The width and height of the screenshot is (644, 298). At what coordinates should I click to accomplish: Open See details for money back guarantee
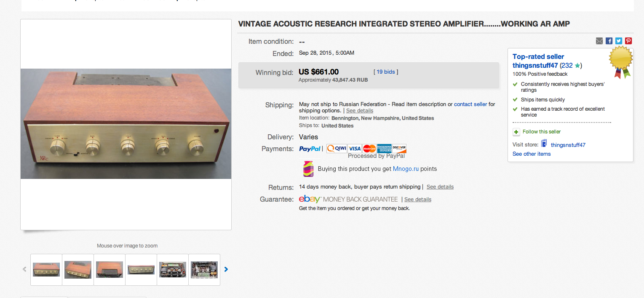418,200
